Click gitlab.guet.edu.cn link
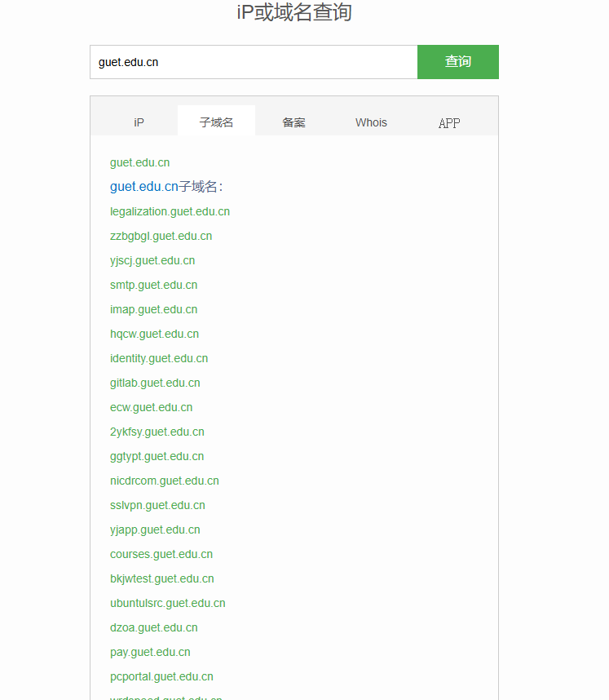 [155, 383]
